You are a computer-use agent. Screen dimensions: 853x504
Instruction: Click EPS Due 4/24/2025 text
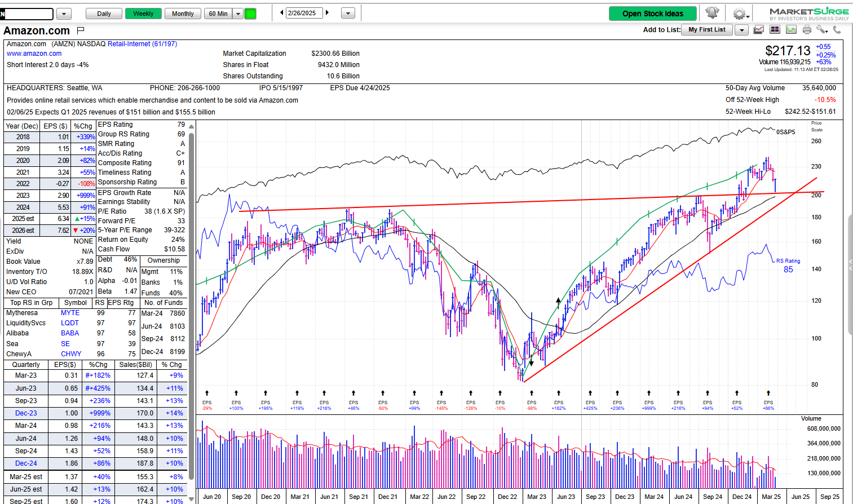coord(360,88)
